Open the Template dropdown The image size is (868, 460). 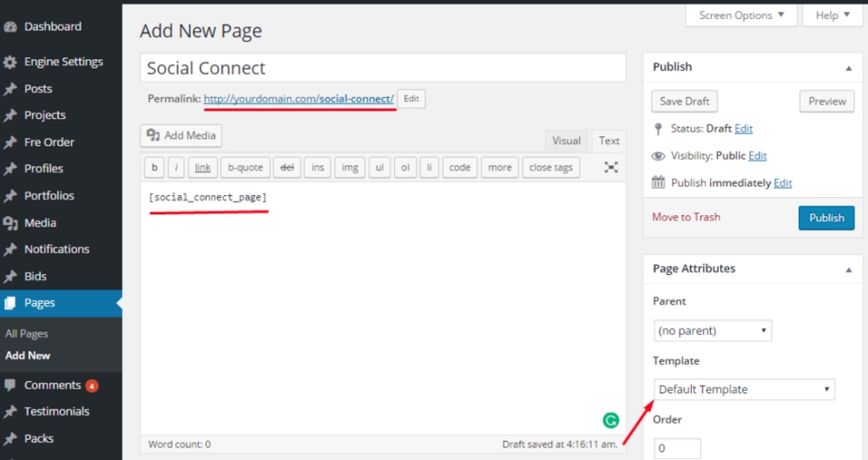pos(744,389)
